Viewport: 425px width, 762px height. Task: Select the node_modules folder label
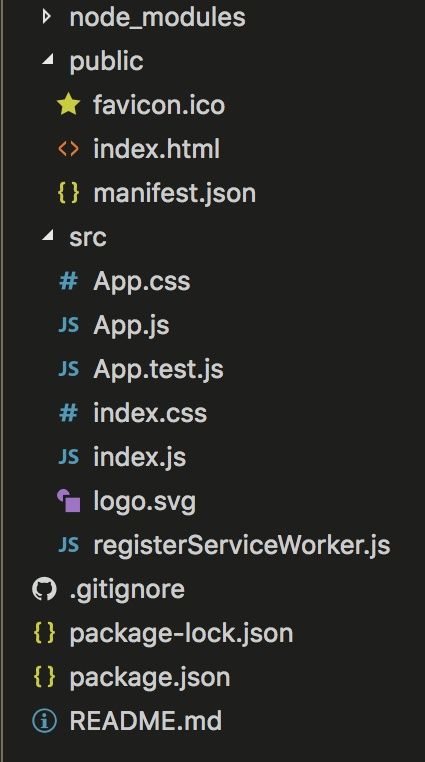[157, 17]
